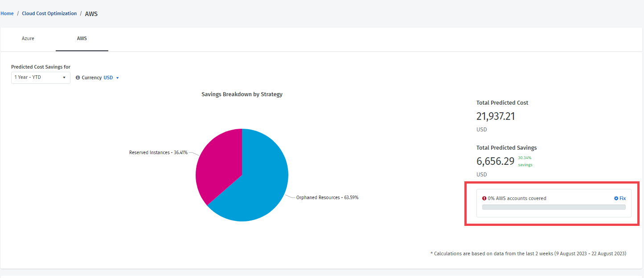Click the Total Predicted Savings value 6,656.29
Image resolution: width=644 pixels, height=278 pixels.
pos(495,161)
